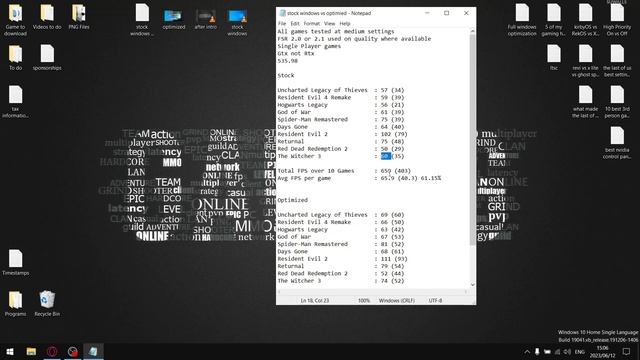Select the 'To do' folder on desktop
The width and height of the screenshot is (640, 360).
[16, 57]
